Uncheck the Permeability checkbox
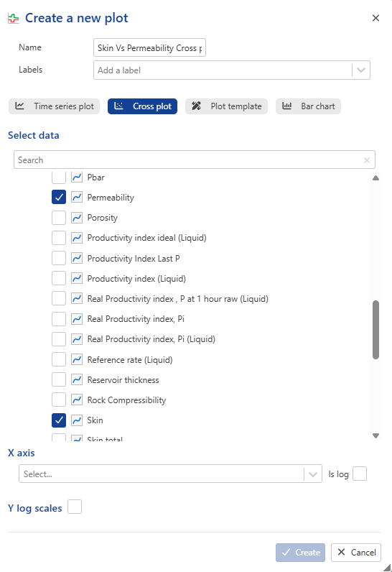392x572 pixels. pos(59,198)
